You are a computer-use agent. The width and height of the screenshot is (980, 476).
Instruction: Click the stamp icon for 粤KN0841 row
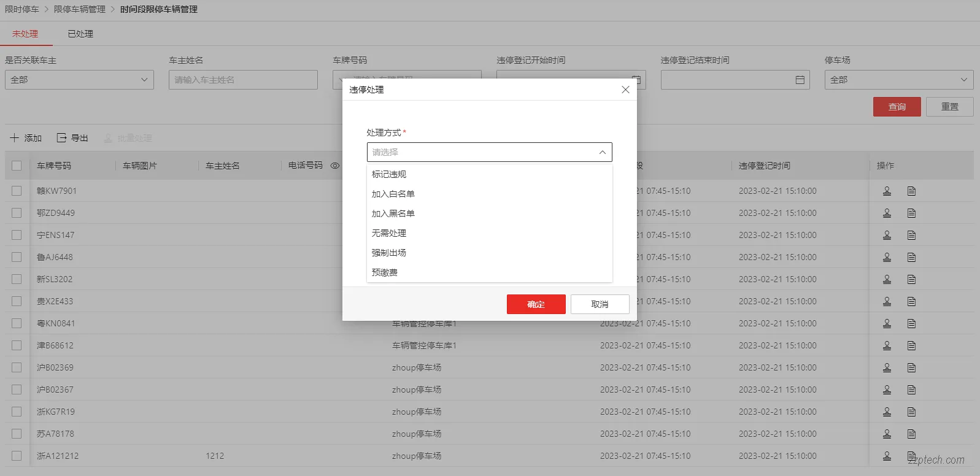pyautogui.click(x=887, y=323)
